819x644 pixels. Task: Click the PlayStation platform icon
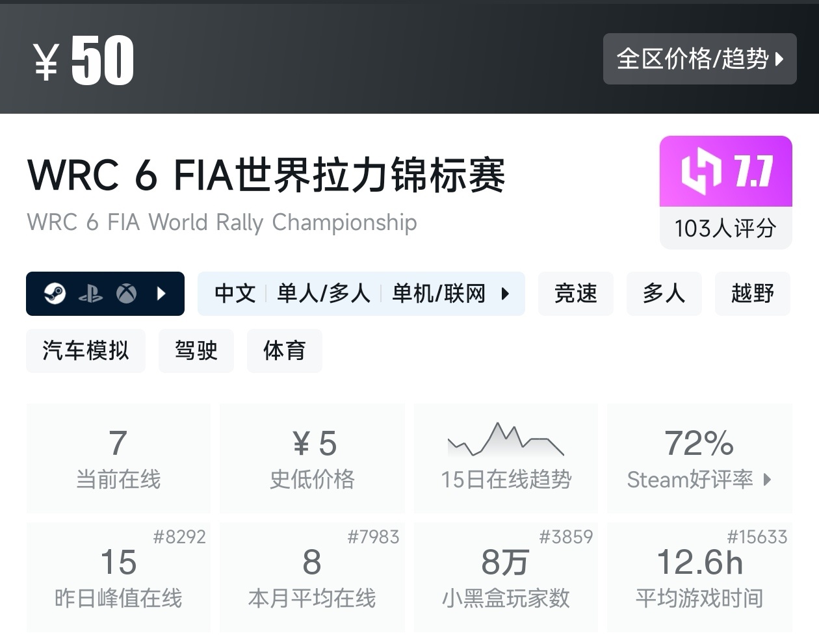point(90,294)
